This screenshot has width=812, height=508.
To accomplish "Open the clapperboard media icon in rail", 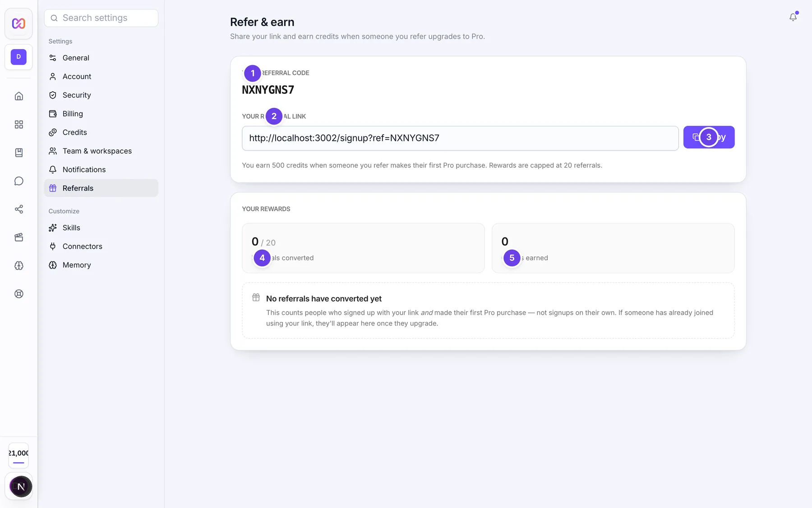I will coord(18,237).
